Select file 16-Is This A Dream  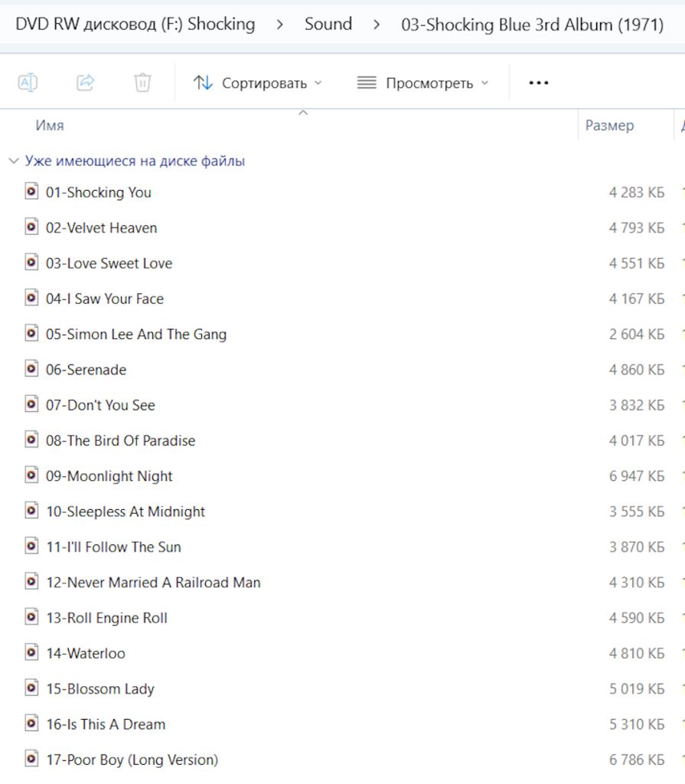pos(106,724)
